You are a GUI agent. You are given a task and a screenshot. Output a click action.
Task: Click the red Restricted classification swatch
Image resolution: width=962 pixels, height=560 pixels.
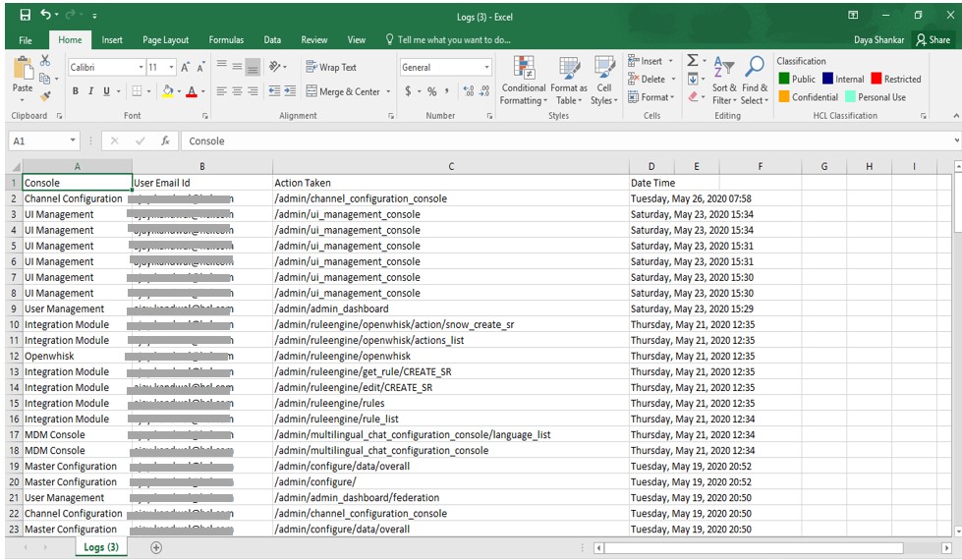tap(877, 79)
